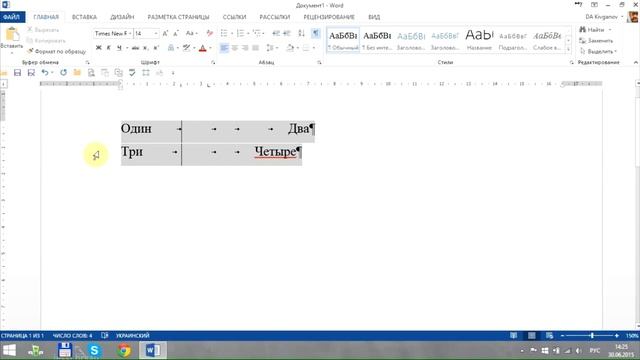Click the Decrease Indent icon
This screenshot has height=360, width=640.
click(276, 33)
